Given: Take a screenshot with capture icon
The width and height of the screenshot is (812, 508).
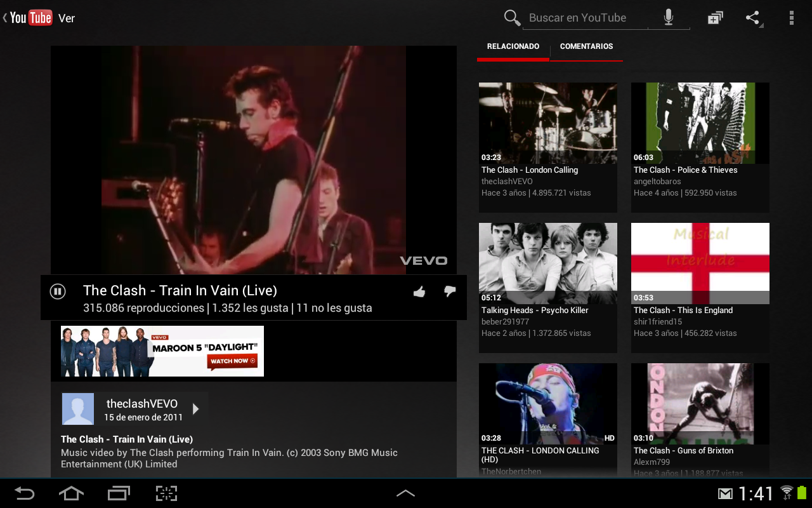Looking at the screenshot, I should point(166,493).
